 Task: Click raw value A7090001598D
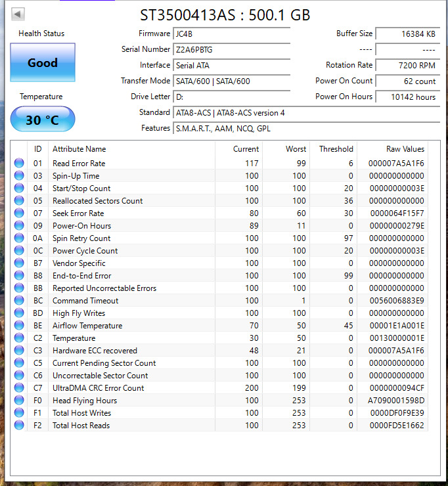396,401
